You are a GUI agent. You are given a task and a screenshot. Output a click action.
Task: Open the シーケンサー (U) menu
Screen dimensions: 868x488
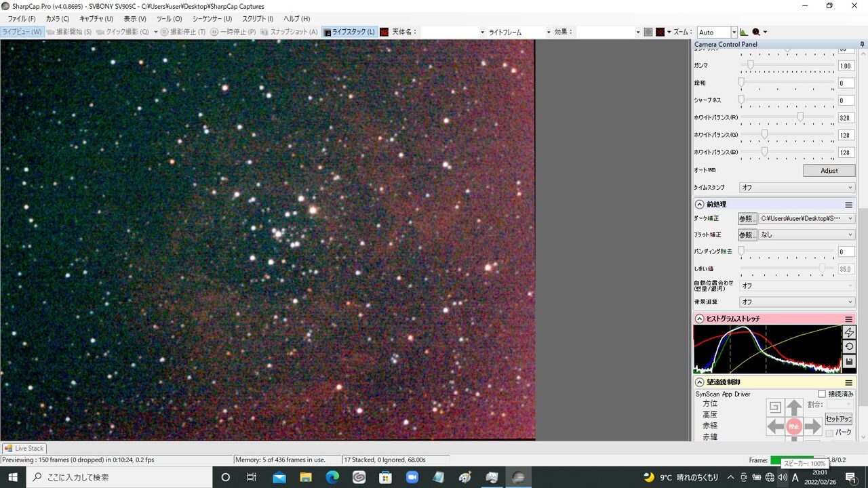(212, 19)
